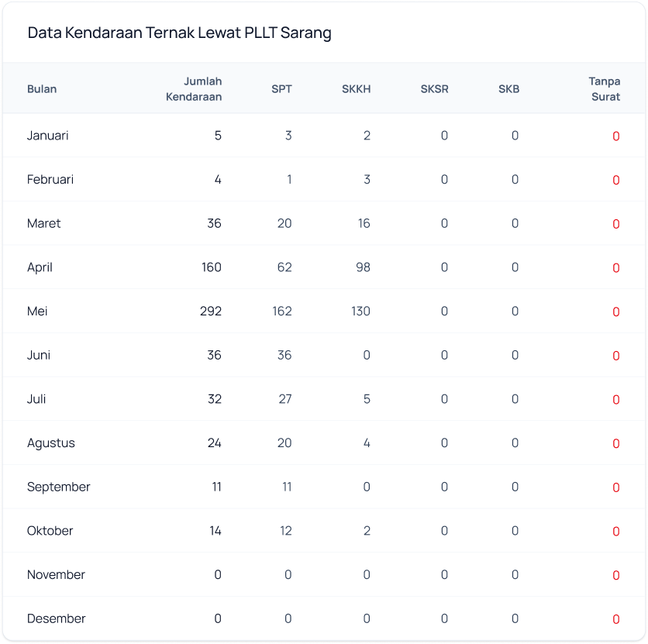Click the Tanpa Surat column header
The width and height of the screenshot is (648, 644).
tap(604, 88)
